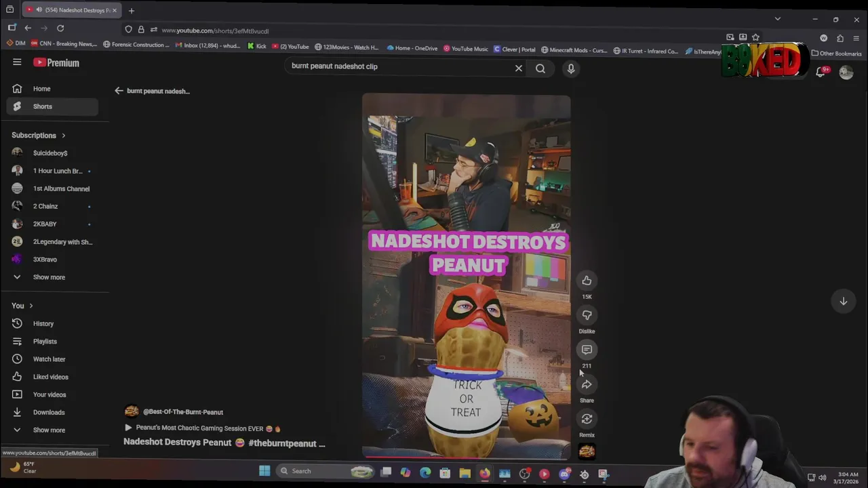Clear the search query with X

[519, 68]
